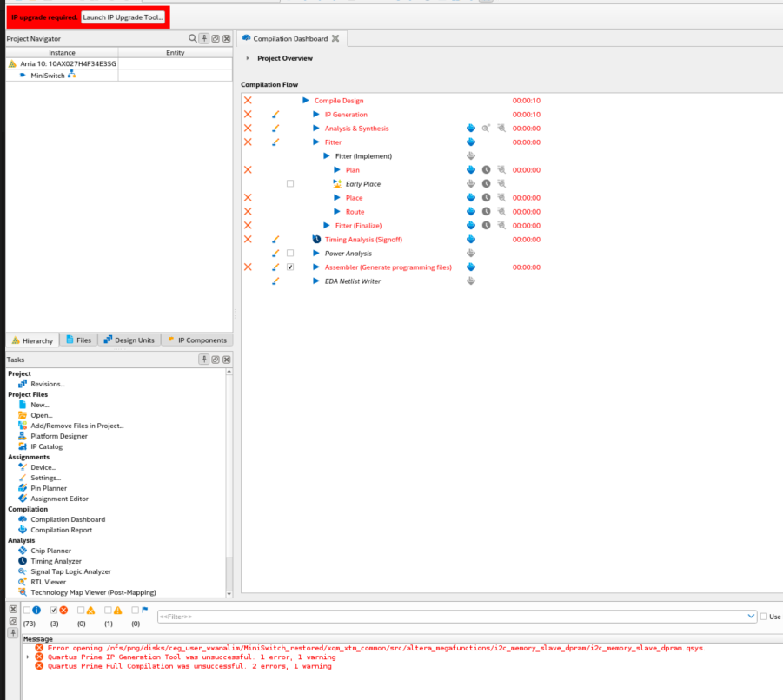Open Plan stage report icon
The height and width of the screenshot is (700, 783).
pyautogui.click(x=471, y=170)
